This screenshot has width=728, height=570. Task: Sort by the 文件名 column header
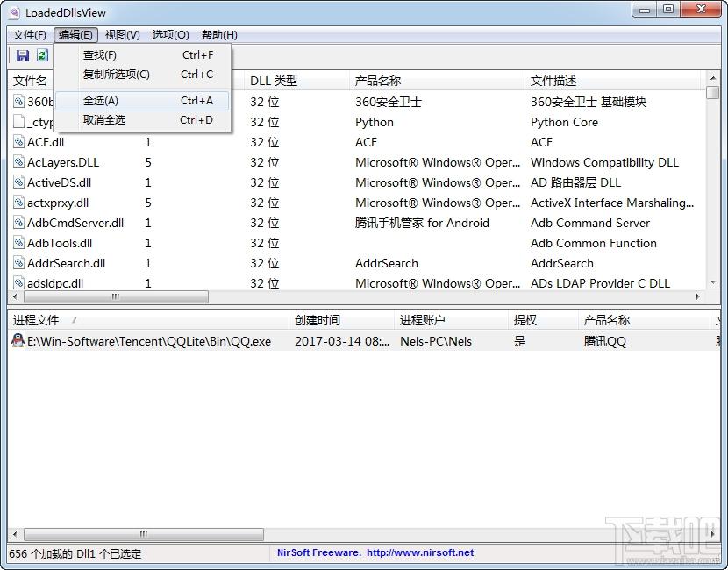click(x=31, y=81)
